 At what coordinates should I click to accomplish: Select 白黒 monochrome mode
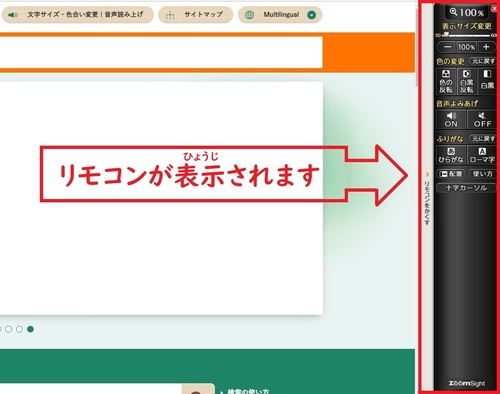tap(487, 81)
